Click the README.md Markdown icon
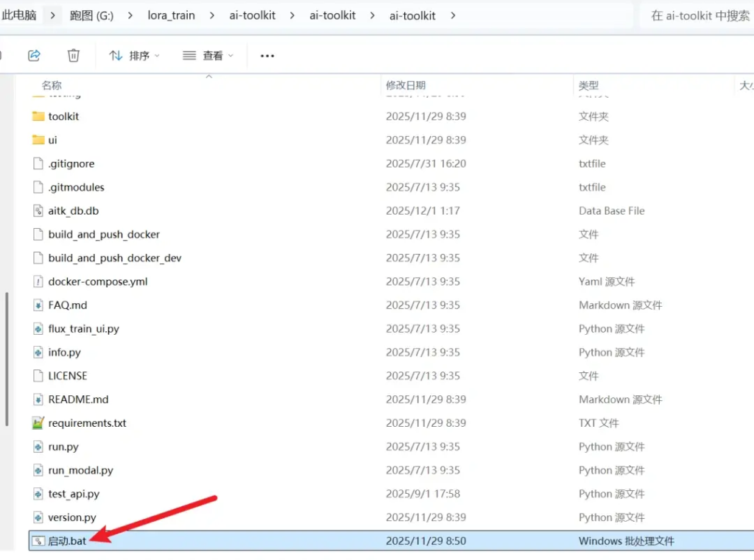The image size is (754, 560). click(38, 400)
